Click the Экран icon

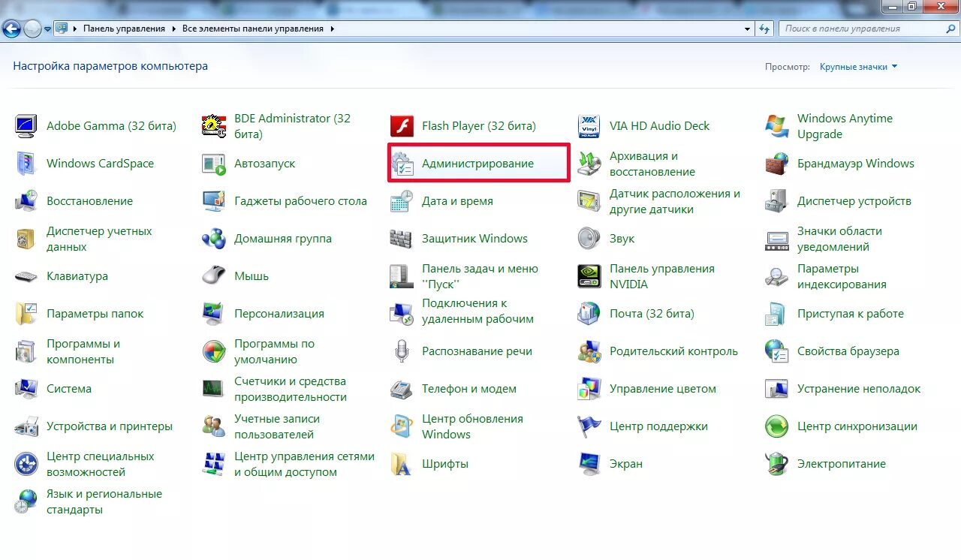click(x=589, y=464)
